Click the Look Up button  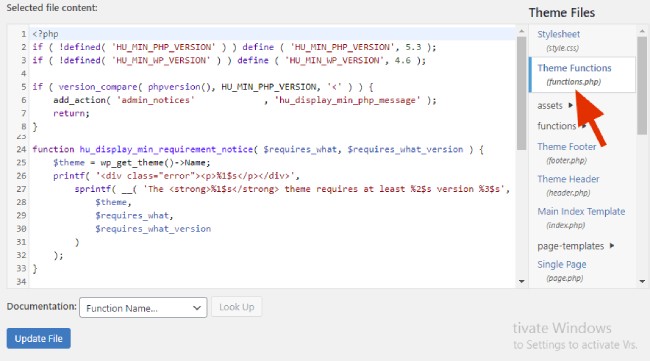tap(236, 307)
